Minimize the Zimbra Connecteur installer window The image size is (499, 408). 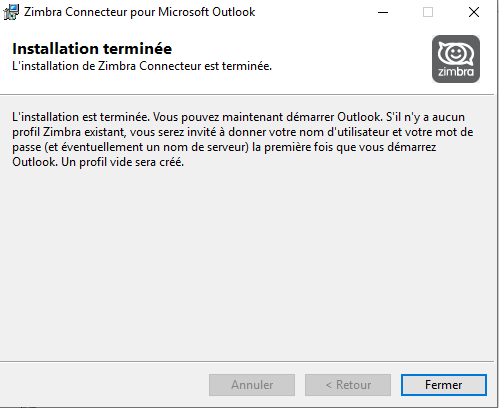(x=383, y=12)
